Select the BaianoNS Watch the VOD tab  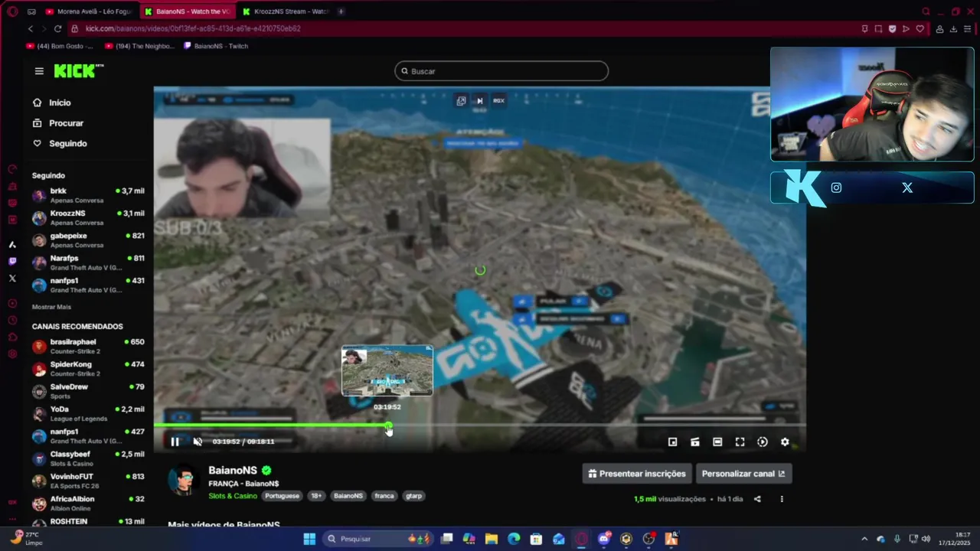pyautogui.click(x=187, y=11)
